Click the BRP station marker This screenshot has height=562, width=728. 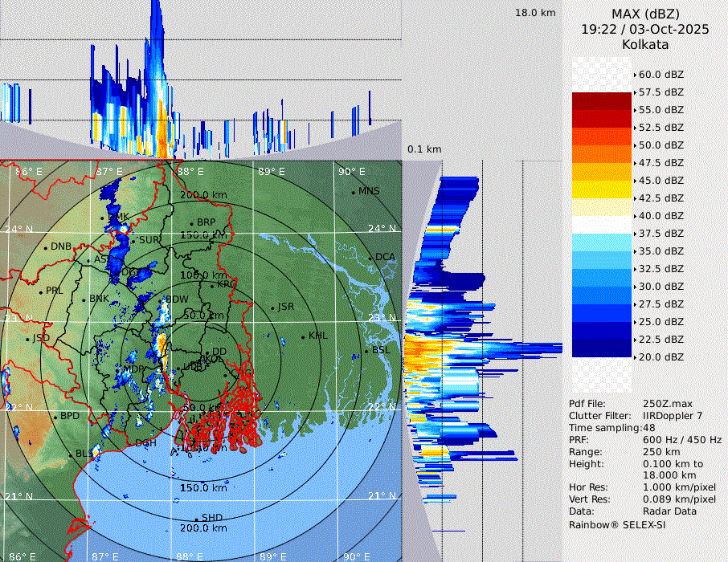(x=192, y=222)
